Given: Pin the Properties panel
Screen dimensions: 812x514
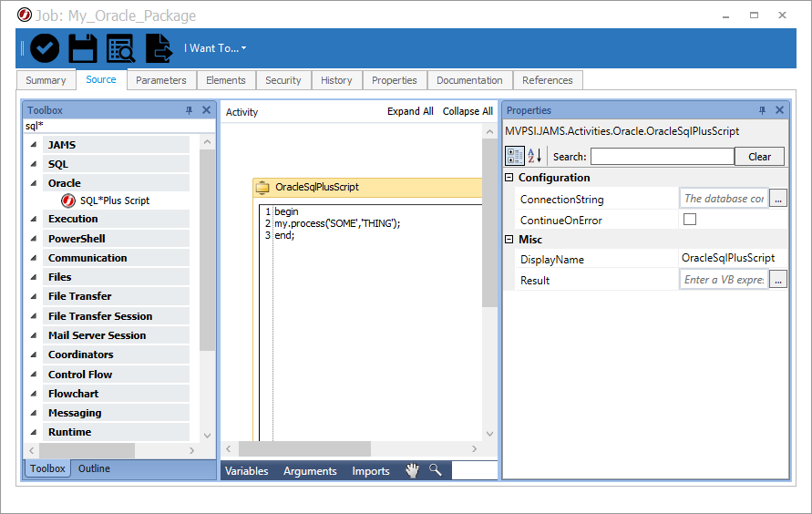Looking at the screenshot, I should point(762,110).
